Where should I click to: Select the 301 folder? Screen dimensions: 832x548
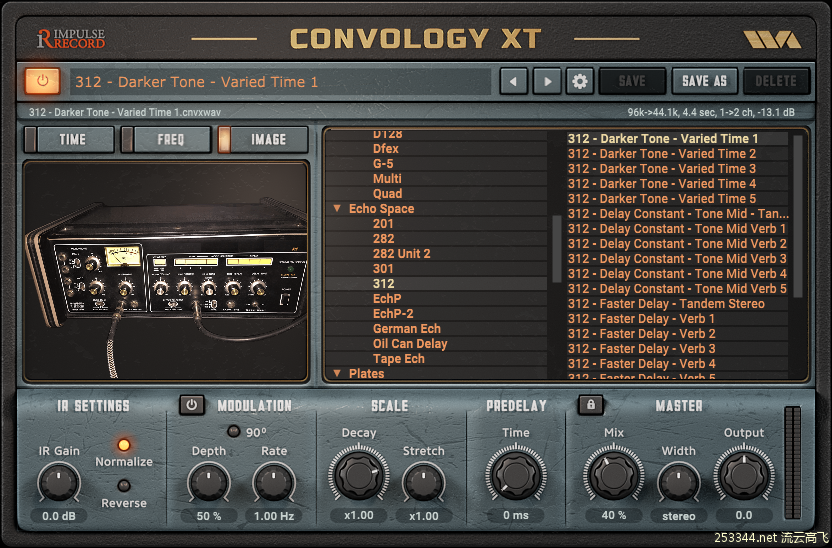[383, 268]
